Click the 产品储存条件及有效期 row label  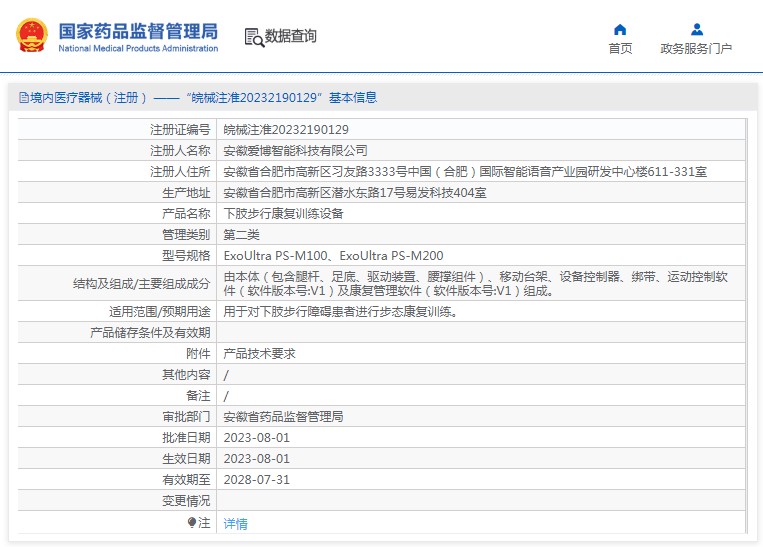tap(150, 332)
